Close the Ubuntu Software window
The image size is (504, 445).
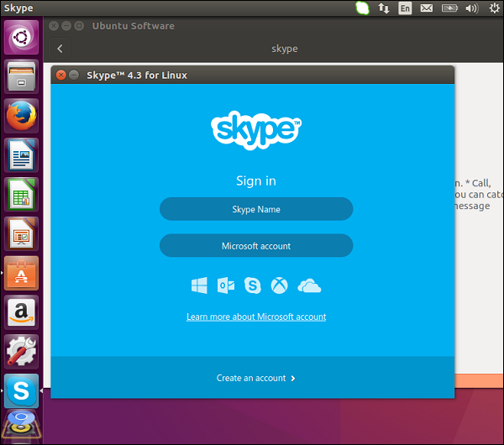(54, 26)
